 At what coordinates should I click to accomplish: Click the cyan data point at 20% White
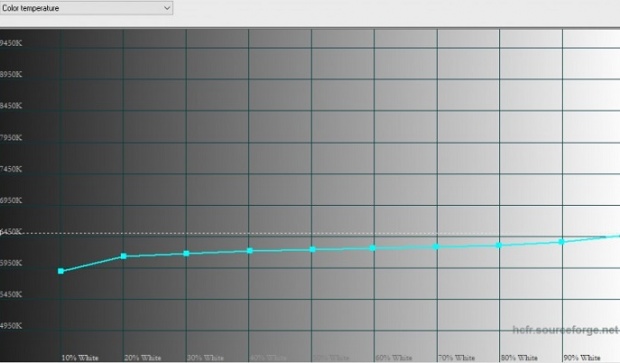click(x=124, y=256)
